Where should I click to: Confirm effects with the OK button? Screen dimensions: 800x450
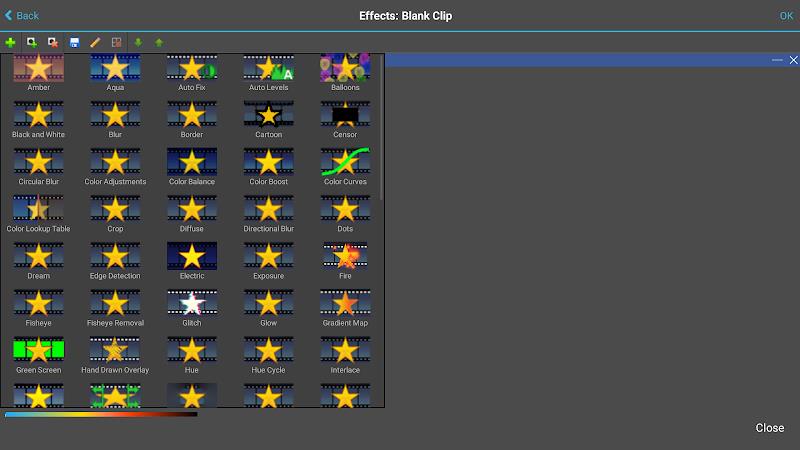[786, 16]
